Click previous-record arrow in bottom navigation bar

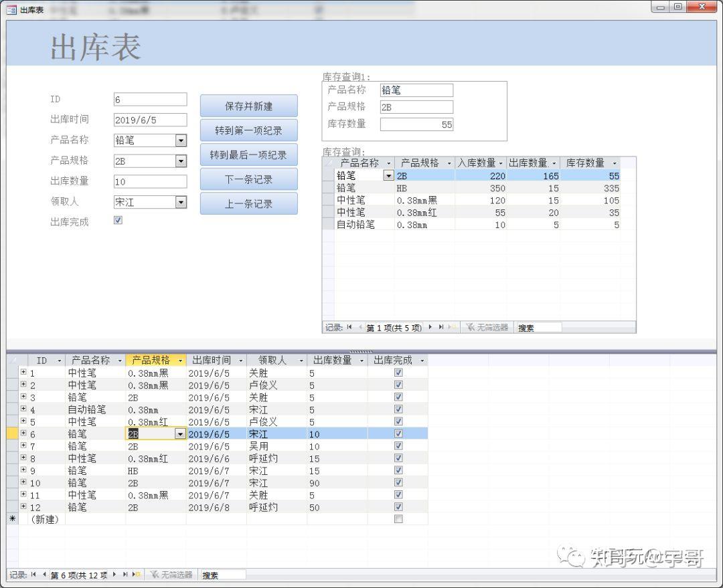click(44, 574)
